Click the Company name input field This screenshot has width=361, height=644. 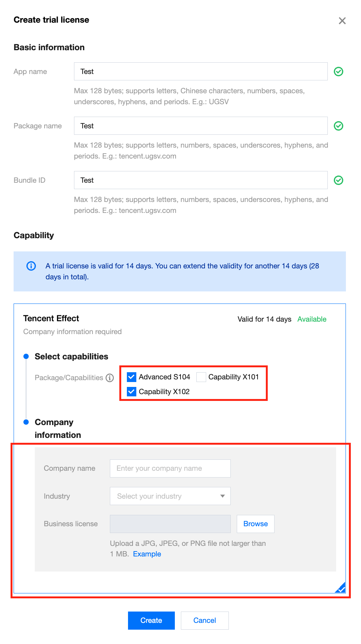pos(170,468)
